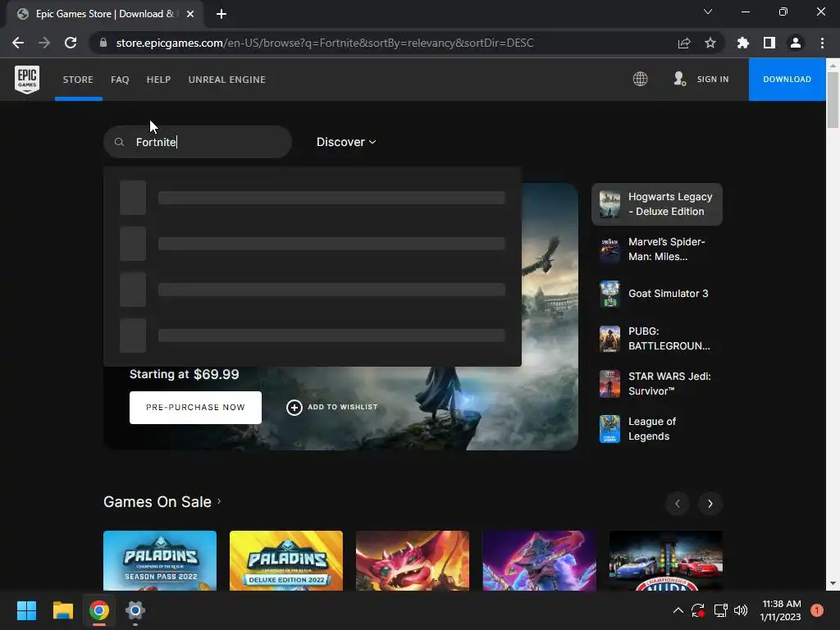This screenshot has height=630, width=840.
Task: Open File Explorer from the taskbar
Action: (62, 610)
